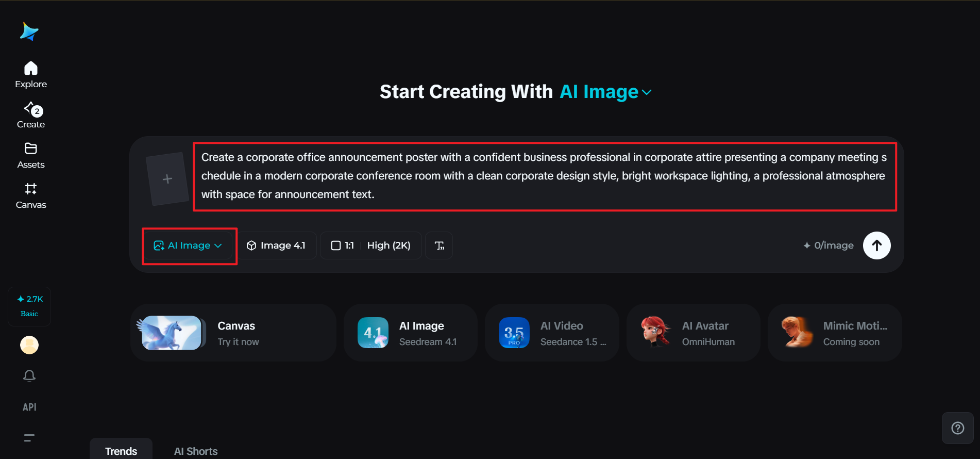Click the 2.7K Basic credits badge
The width and height of the screenshot is (980, 459).
29,306
